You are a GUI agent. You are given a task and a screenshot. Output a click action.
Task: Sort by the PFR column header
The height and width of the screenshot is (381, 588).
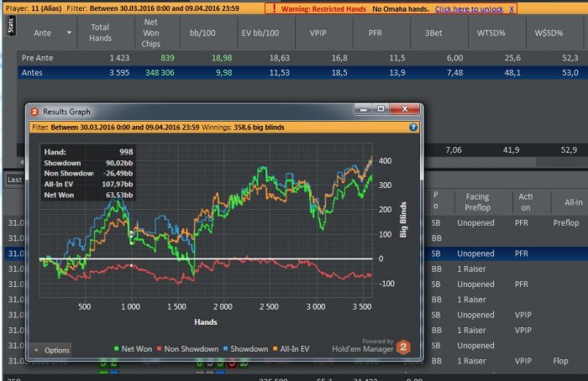pos(375,33)
